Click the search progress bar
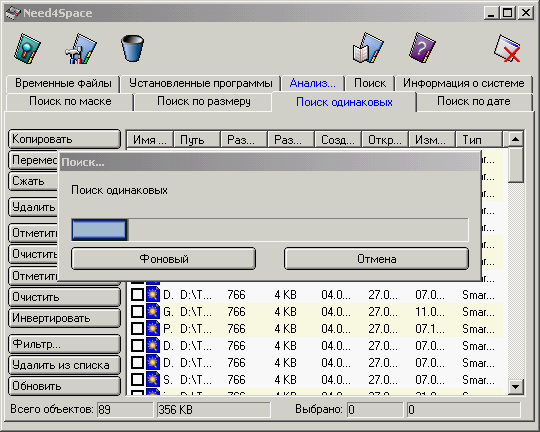The image size is (540, 432). coord(270,230)
